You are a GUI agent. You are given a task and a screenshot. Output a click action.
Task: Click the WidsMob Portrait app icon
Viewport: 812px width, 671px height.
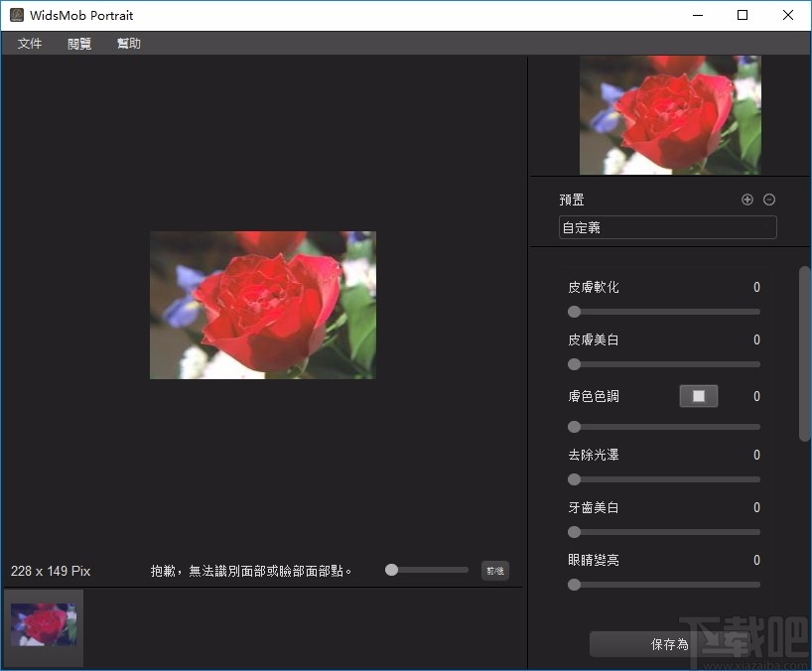coord(17,15)
